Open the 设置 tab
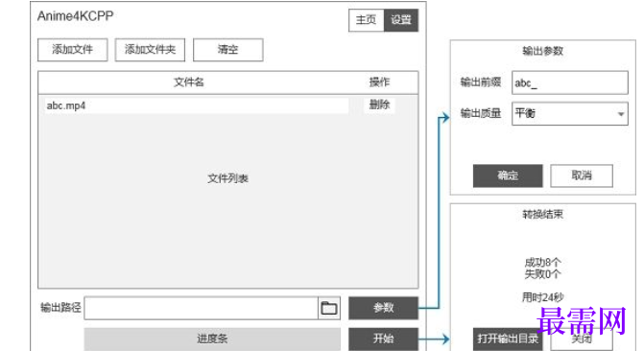This screenshot has height=351, width=644. [401, 20]
